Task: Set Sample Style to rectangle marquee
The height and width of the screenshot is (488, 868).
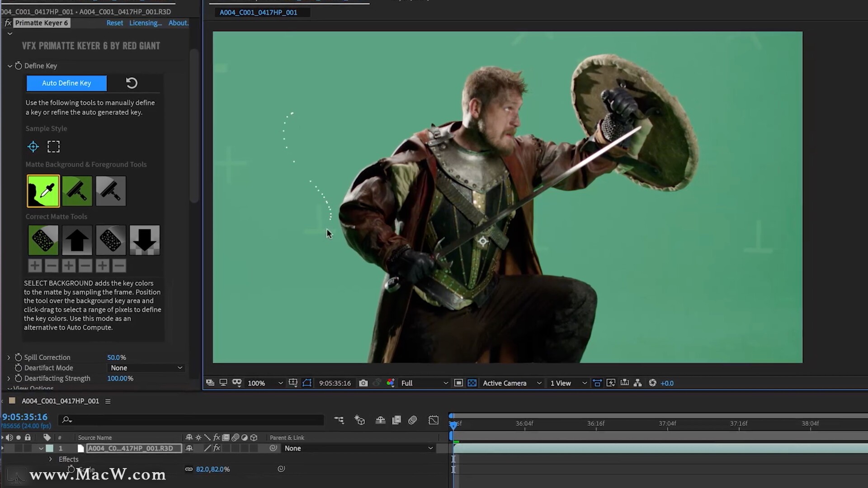Action: click(53, 146)
